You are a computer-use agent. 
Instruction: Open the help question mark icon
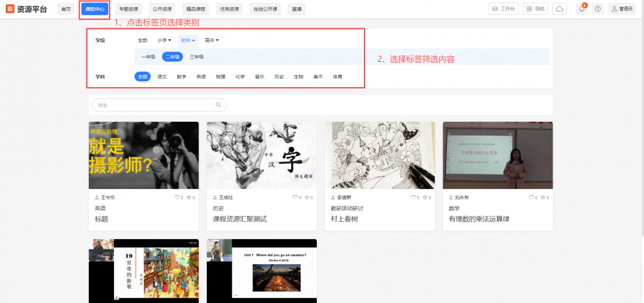[598, 9]
